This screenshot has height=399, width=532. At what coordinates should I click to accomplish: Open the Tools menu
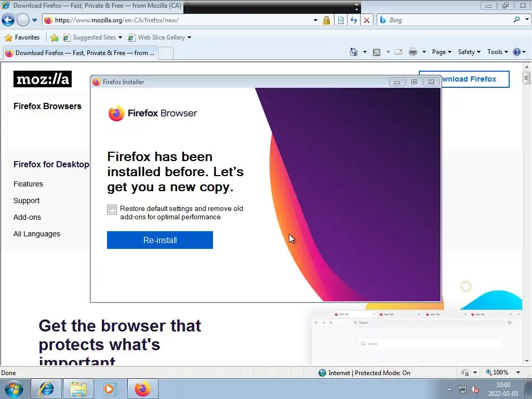click(497, 52)
